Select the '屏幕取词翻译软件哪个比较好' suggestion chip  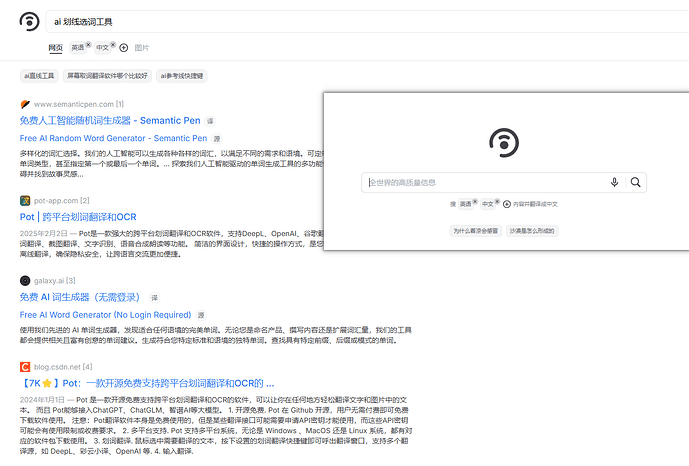[107, 76]
